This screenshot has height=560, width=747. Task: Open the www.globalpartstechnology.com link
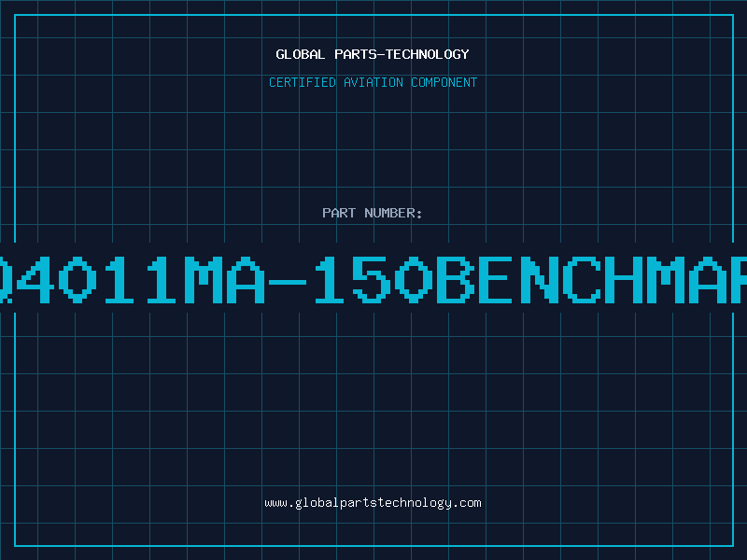(373, 503)
